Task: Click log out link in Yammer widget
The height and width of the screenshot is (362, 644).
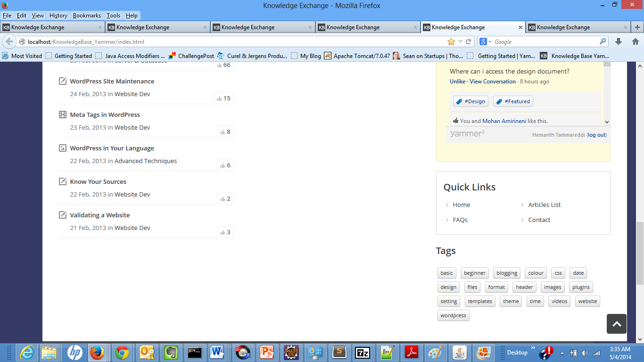Action: tap(596, 135)
